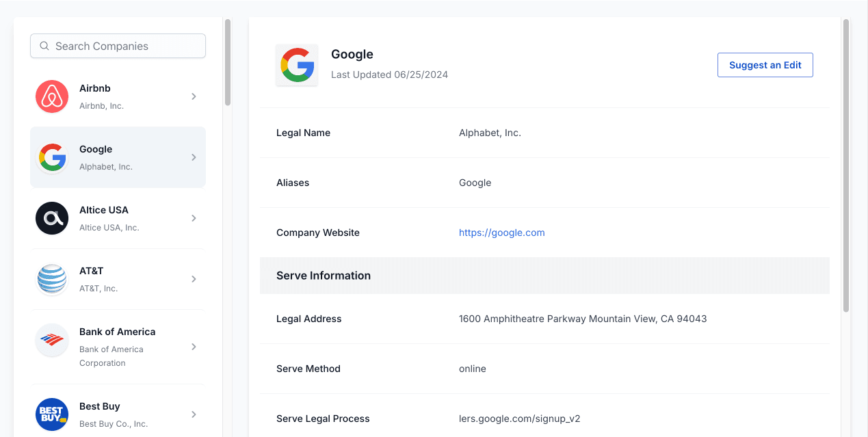This screenshot has width=868, height=437.
Task: Click the Google logo in the sidebar
Action: (x=52, y=157)
